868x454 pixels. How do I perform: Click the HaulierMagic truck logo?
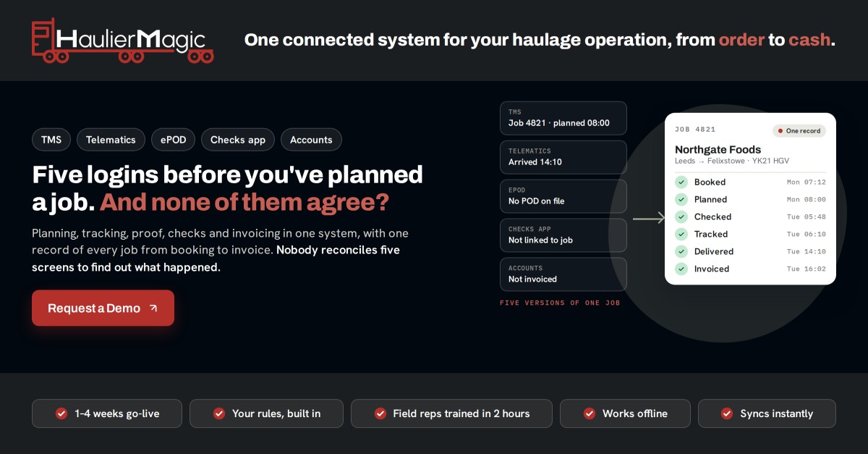123,41
